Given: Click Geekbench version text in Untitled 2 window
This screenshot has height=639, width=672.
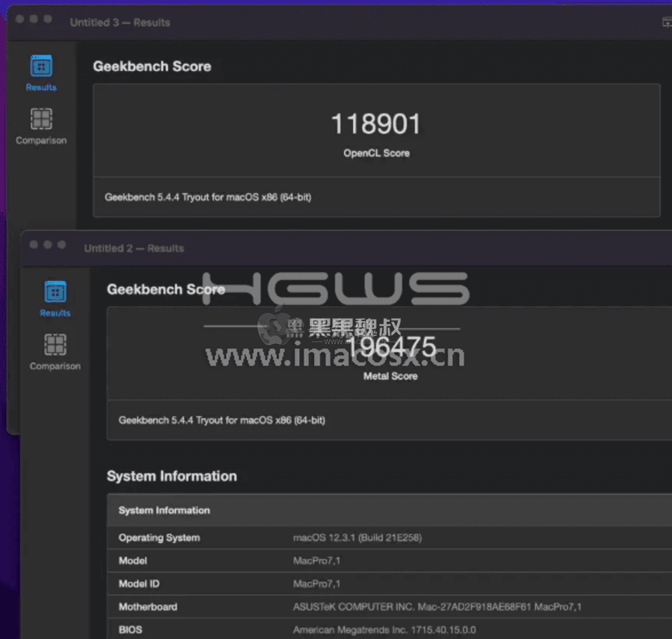Looking at the screenshot, I should [x=222, y=420].
